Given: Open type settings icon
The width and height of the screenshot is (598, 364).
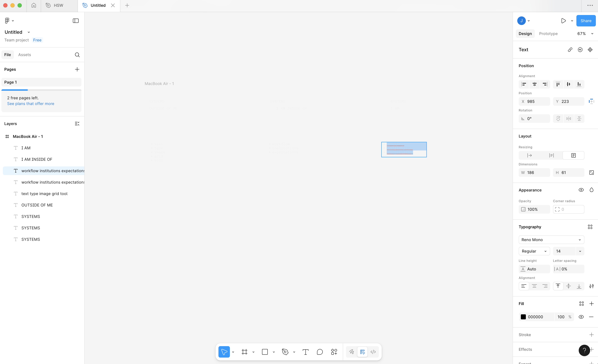Looking at the screenshot, I should coord(591,286).
